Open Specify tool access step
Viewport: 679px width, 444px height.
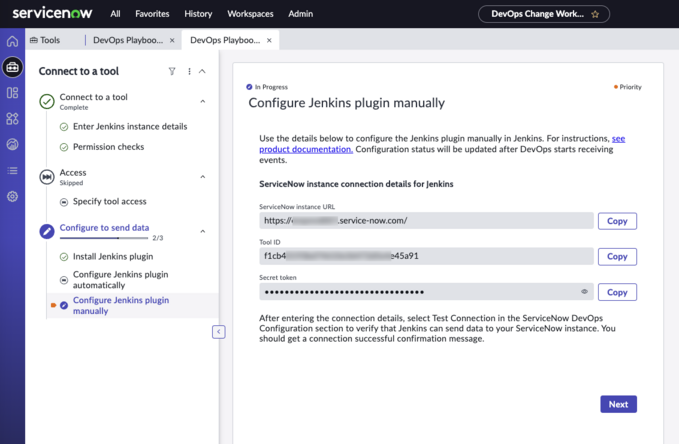[110, 201]
